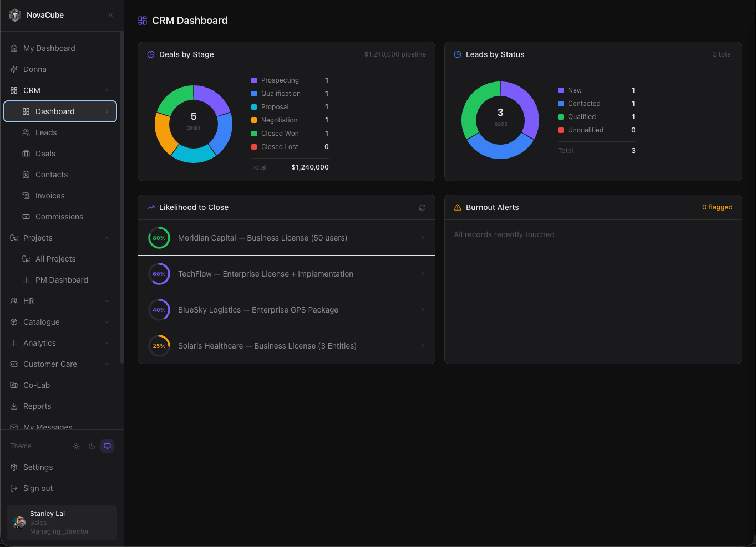Collapse the sidebar with double-chevron icon

[x=111, y=15]
